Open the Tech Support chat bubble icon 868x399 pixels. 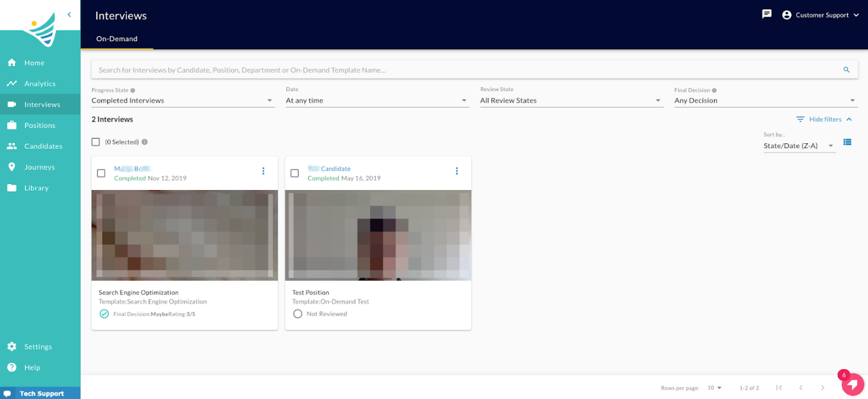[7, 394]
